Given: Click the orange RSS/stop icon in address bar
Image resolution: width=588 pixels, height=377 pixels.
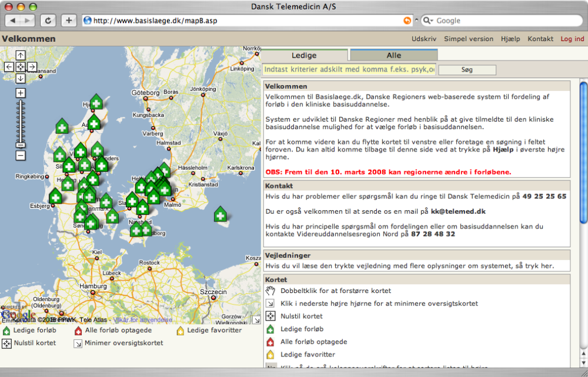Looking at the screenshot, I should [x=407, y=21].
